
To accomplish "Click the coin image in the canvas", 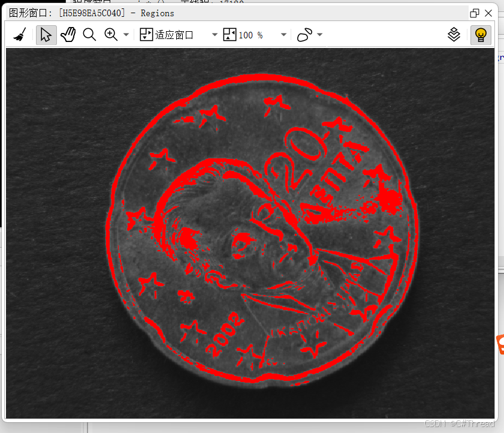I will click(x=262, y=230).
